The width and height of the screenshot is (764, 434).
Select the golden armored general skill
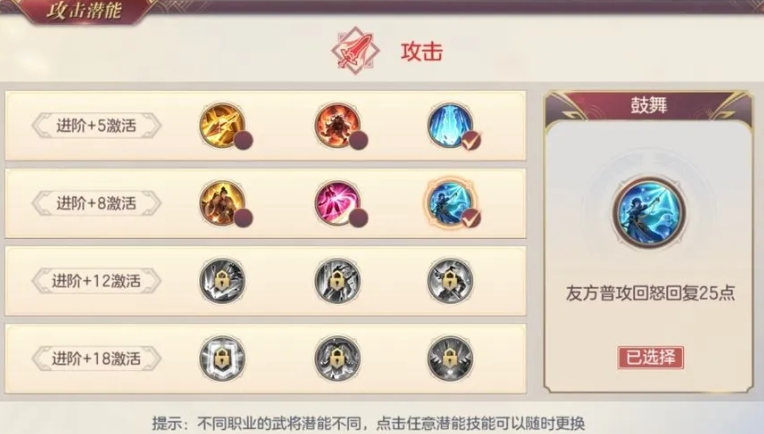coord(222,203)
